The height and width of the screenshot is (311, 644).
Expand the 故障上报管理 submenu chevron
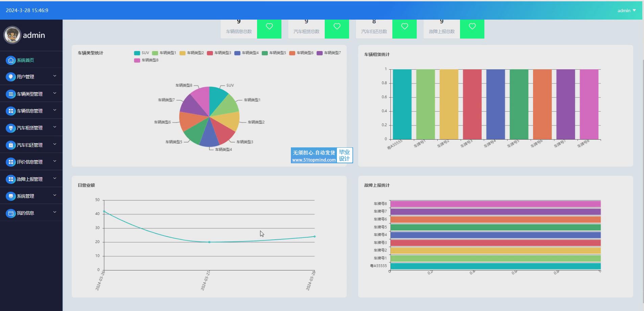click(54, 179)
